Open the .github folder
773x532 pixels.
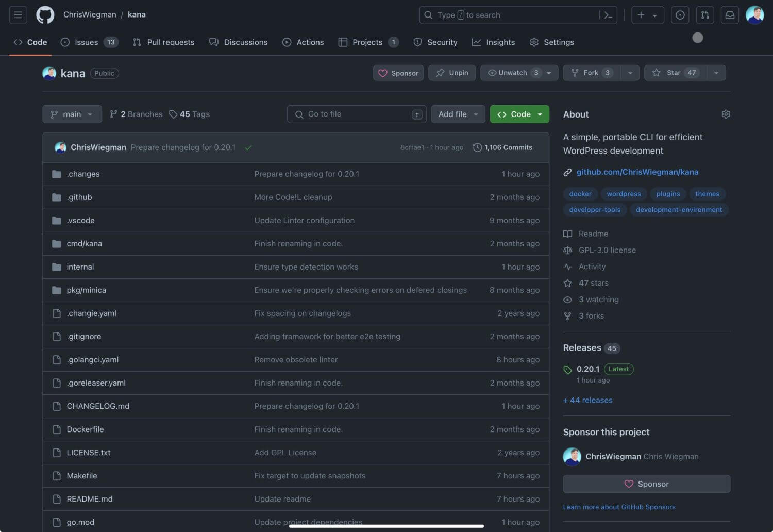[79, 197]
